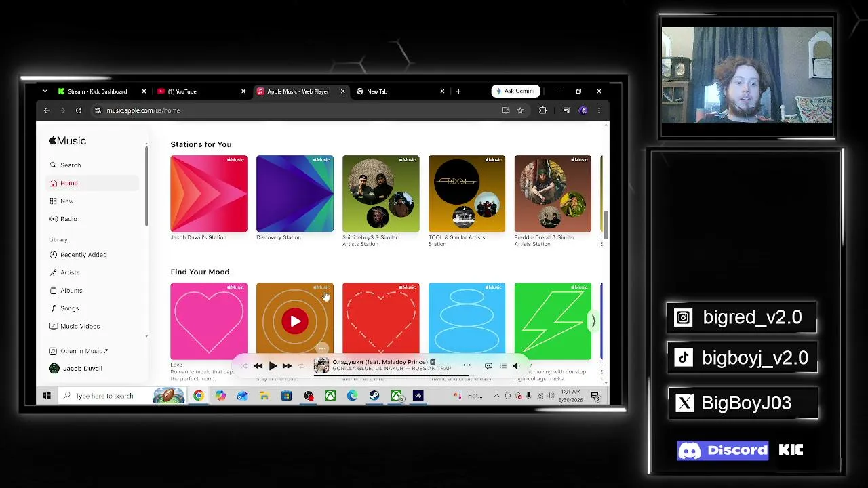Click the Apple Music logo
Viewport: 868px width, 488px height.
tap(67, 141)
